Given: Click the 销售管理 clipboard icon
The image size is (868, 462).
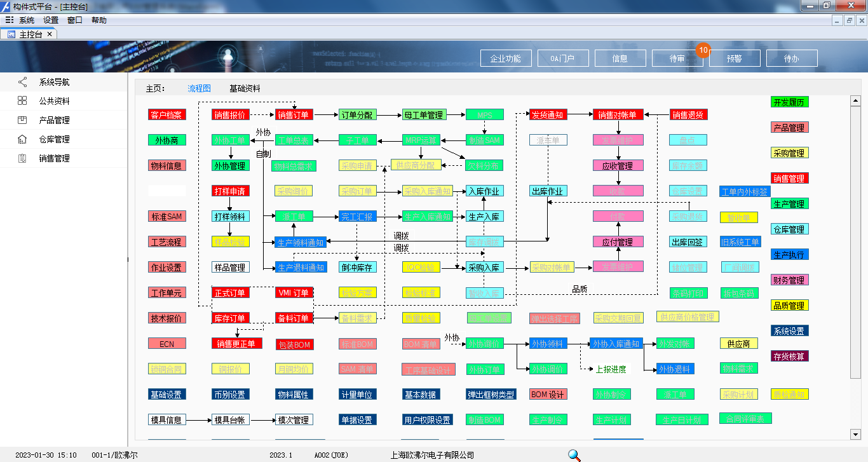Looking at the screenshot, I should click(22, 158).
